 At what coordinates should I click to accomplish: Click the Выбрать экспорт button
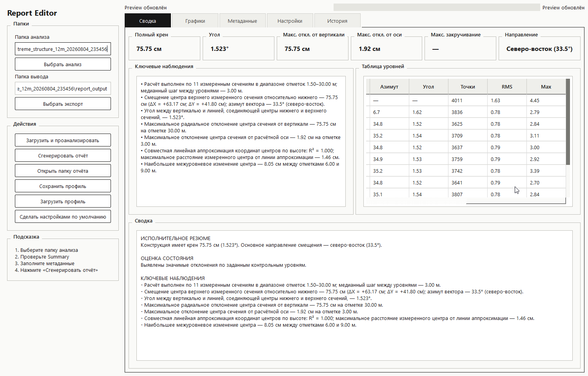tap(63, 104)
